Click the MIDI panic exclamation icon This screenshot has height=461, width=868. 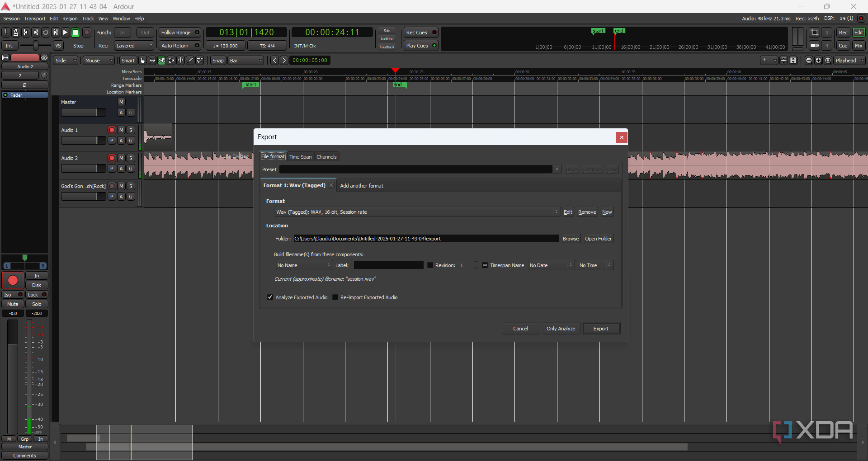(x=6, y=33)
